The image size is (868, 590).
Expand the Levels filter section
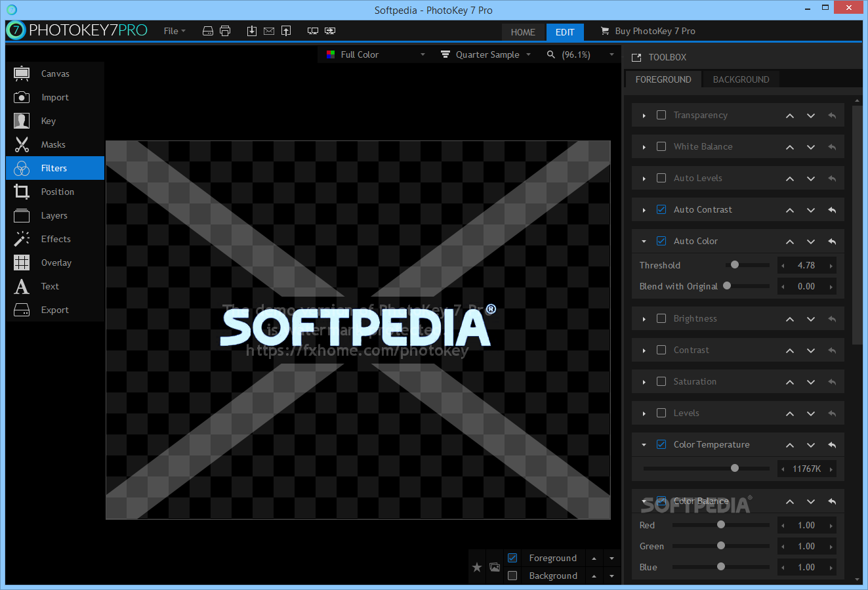pyautogui.click(x=644, y=413)
